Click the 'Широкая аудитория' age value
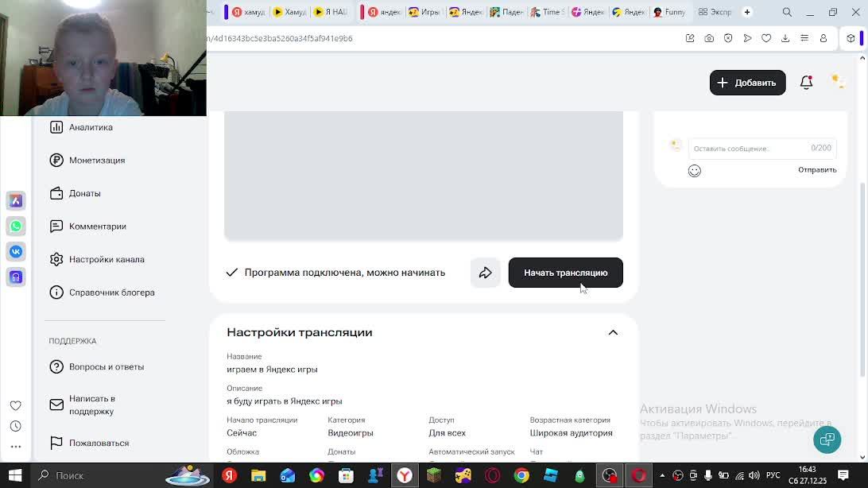The image size is (868, 488). 571,433
